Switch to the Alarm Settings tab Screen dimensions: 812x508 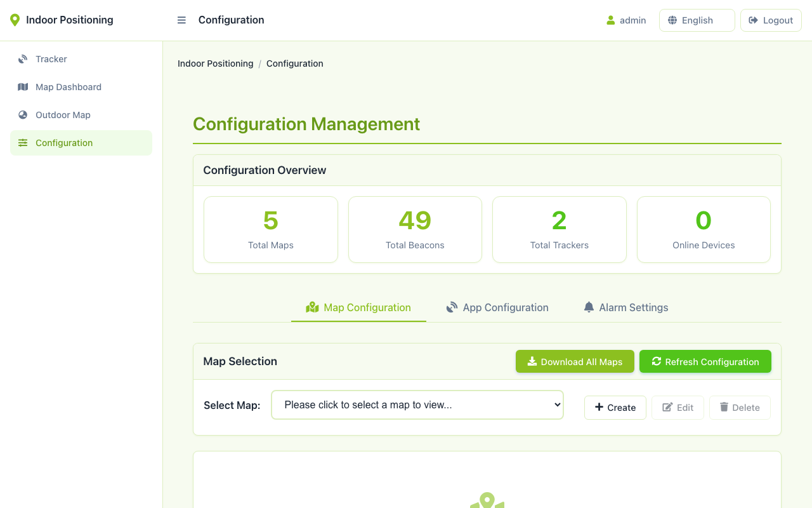coord(625,307)
